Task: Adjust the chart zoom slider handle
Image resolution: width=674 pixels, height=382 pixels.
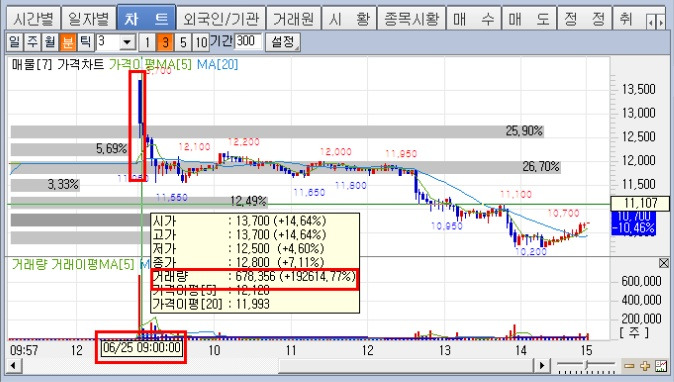Action: (586, 366)
